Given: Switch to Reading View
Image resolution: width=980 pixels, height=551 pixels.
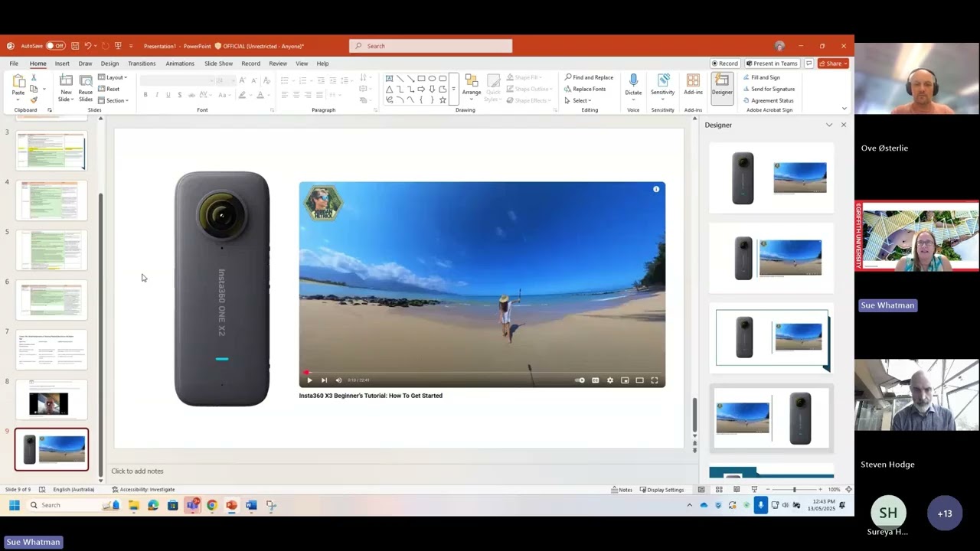Looking at the screenshot, I should pos(737,490).
